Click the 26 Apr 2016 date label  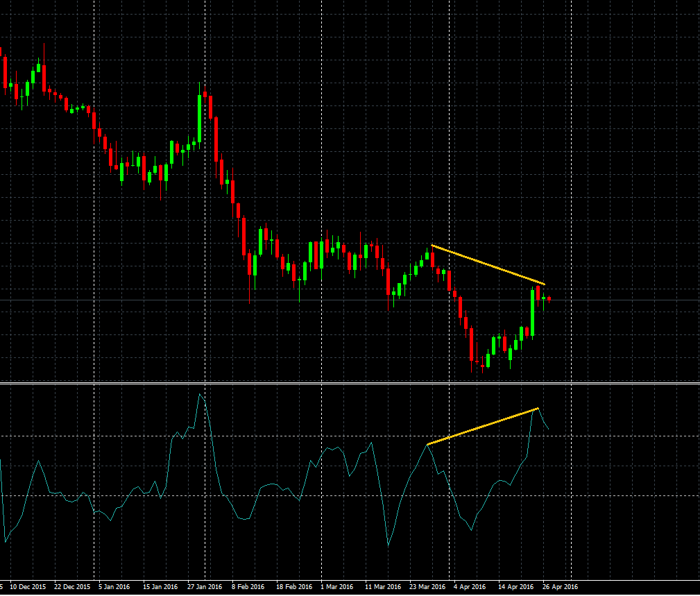pos(559,586)
